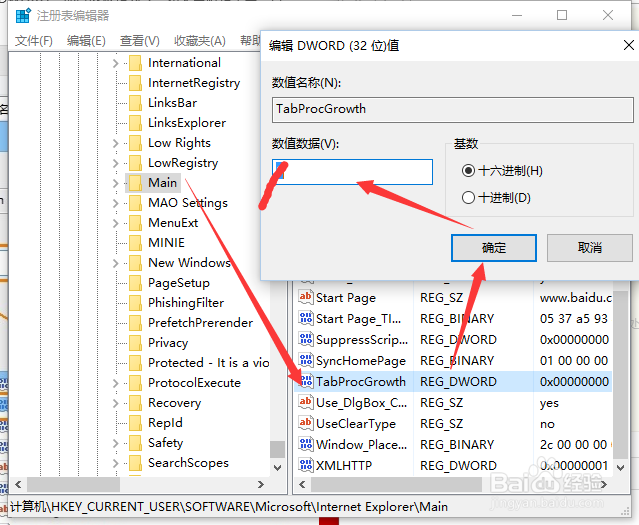The image size is (639, 525).
Task: Open the 文件(F) menu
Action: point(34,41)
